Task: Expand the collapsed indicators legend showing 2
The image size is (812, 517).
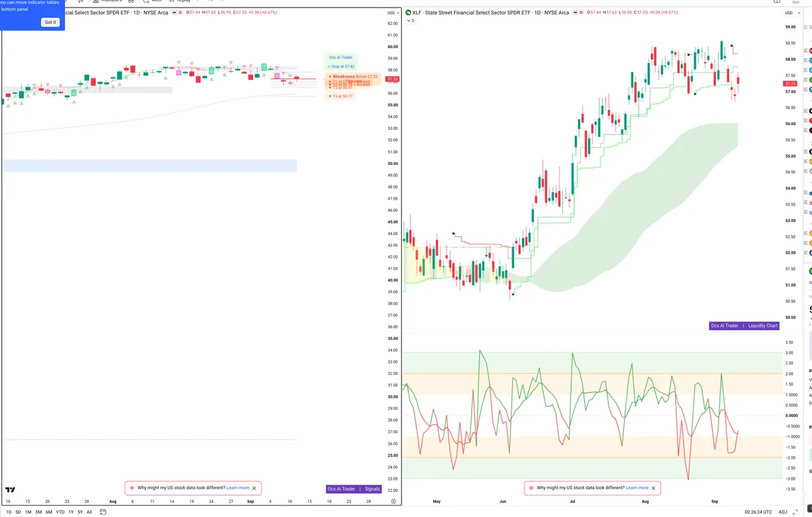Action: click(x=411, y=21)
